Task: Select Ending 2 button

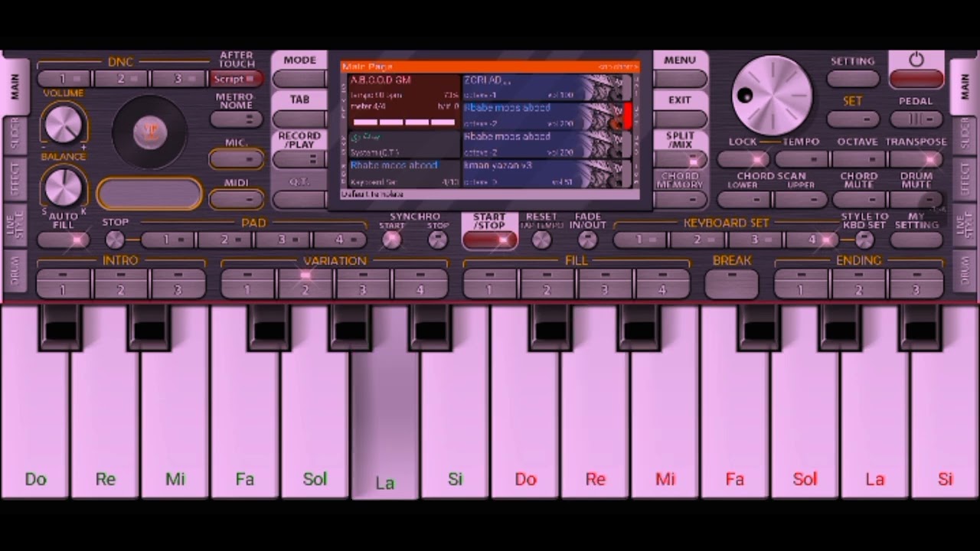Action: tap(858, 283)
